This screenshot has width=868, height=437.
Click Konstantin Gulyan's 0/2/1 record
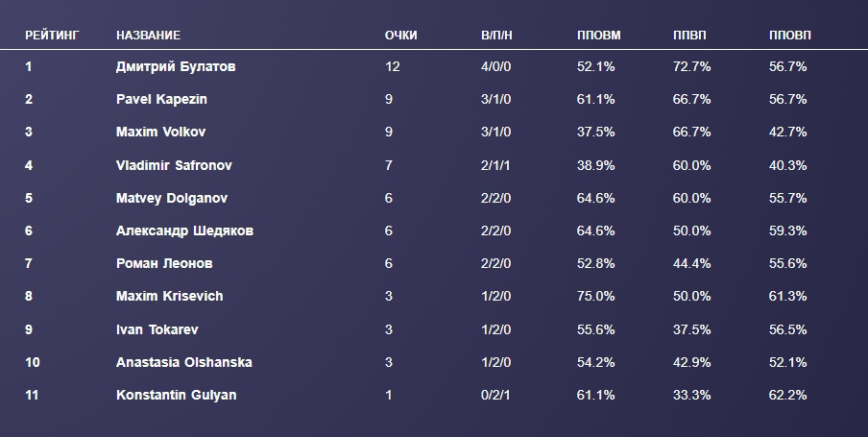pos(494,395)
